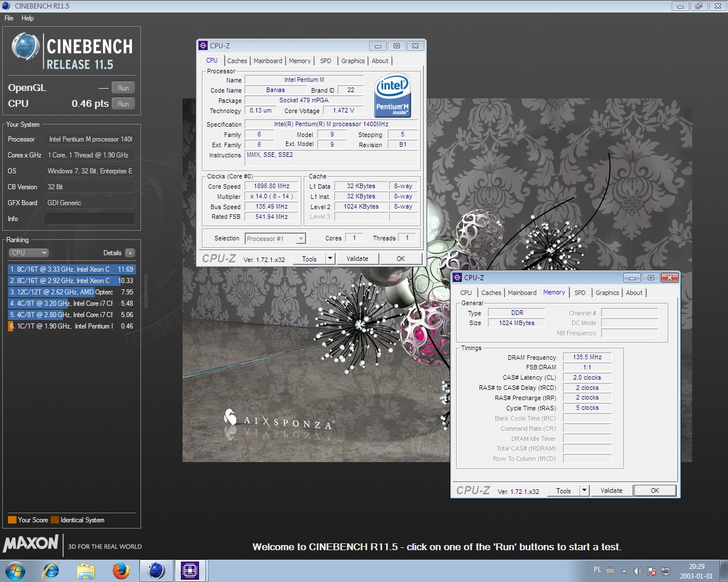Screen dimensions: 728x582
Task: Open Windows Explorer folder icon in taskbar
Action: click(x=86, y=571)
